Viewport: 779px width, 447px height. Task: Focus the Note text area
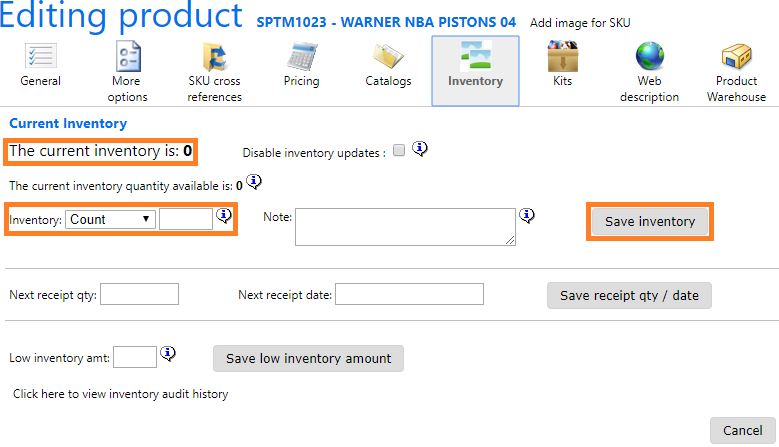click(405, 227)
